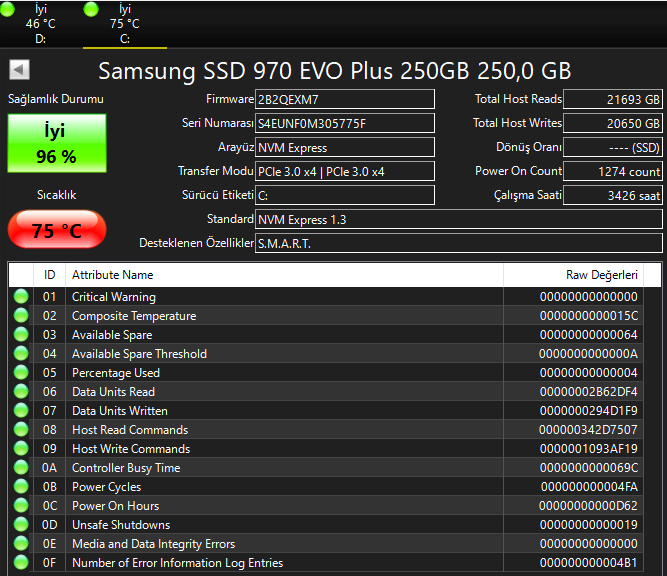Select the Çalışma Saati value 3426 saat

pos(613,195)
